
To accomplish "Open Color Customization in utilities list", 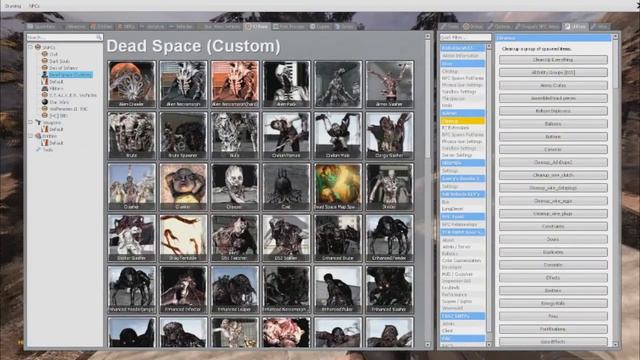I will 462,260.
